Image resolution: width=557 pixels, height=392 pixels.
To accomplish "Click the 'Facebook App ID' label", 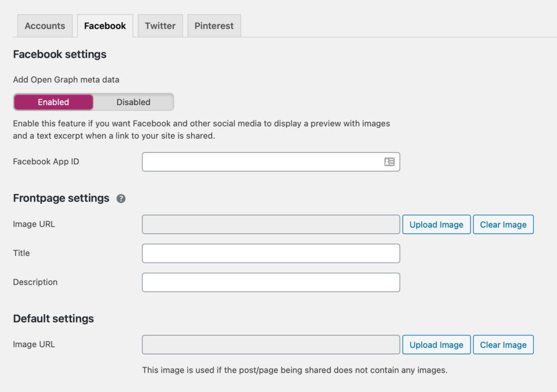I will pos(46,161).
